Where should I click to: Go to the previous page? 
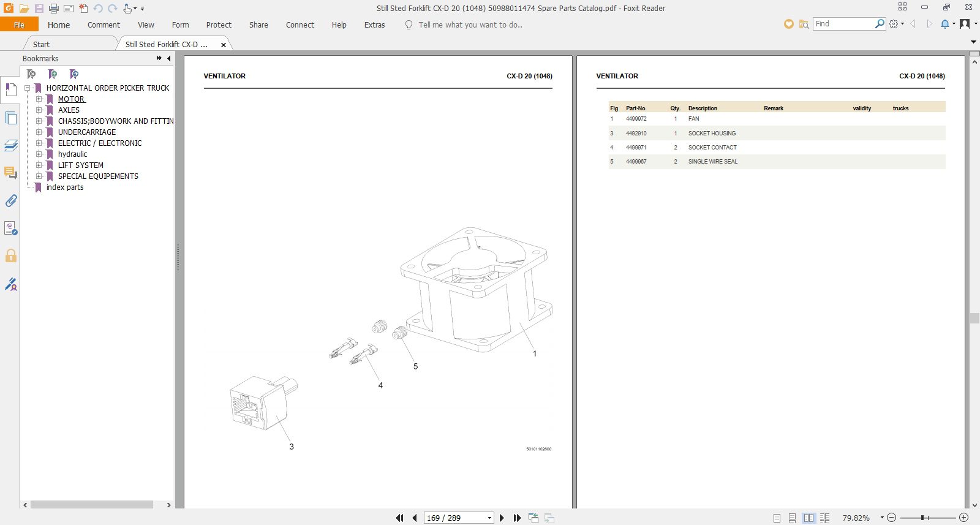click(x=415, y=518)
